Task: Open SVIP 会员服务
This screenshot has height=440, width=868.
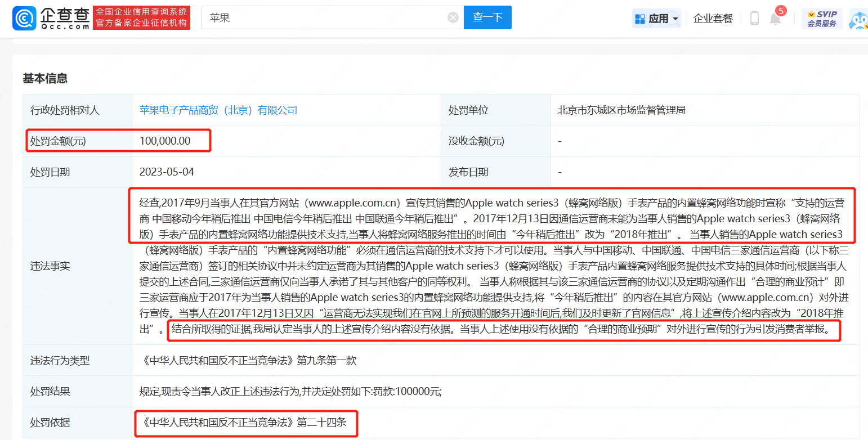Action: point(822,19)
